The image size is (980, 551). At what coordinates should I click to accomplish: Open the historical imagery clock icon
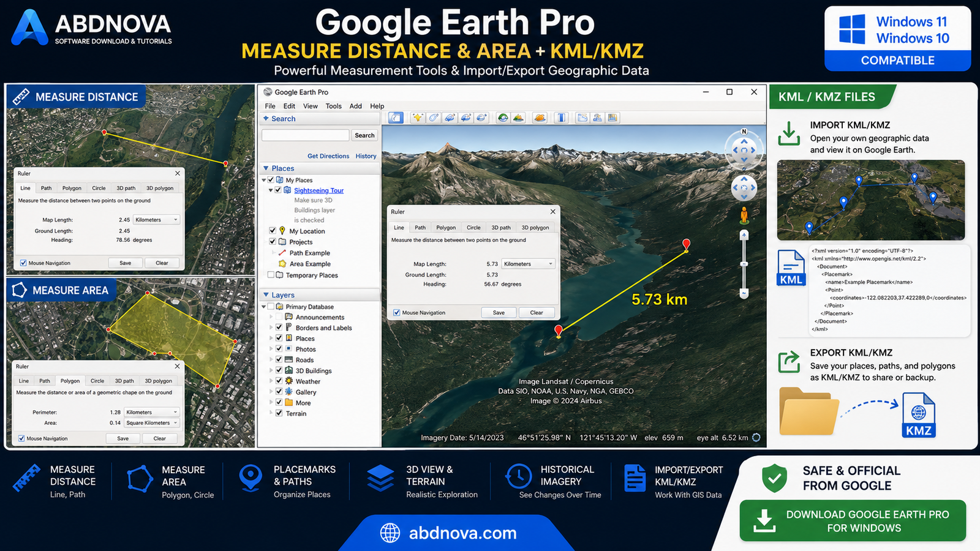coord(503,118)
